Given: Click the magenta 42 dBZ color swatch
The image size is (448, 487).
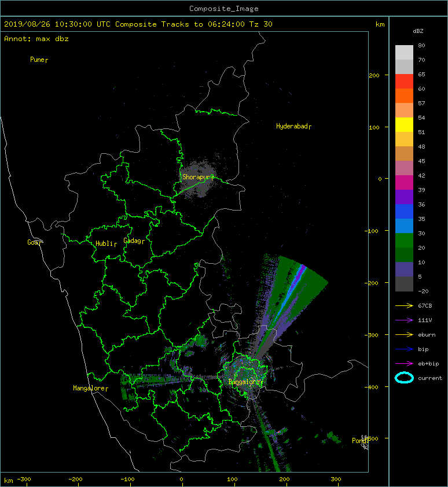Looking at the screenshot, I should tap(404, 182).
